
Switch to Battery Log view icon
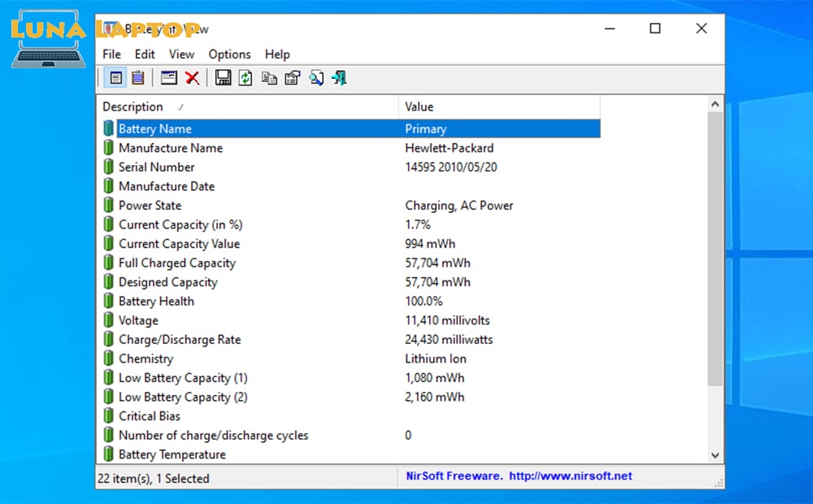[137, 77]
